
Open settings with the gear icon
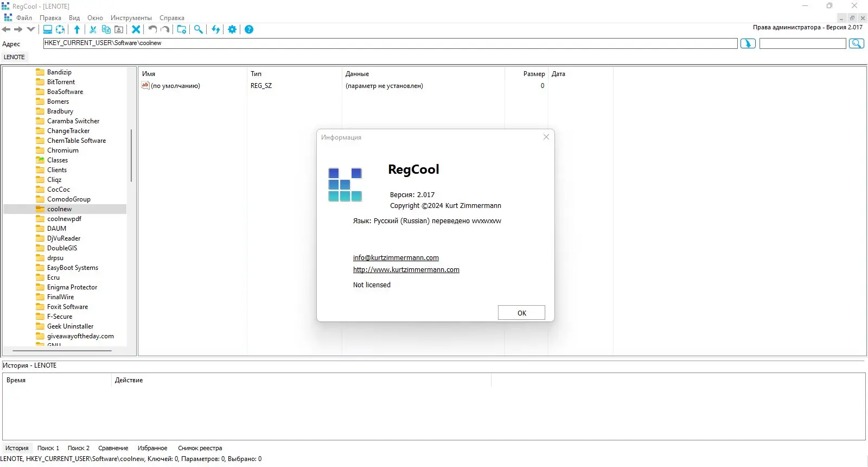(232, 29)
